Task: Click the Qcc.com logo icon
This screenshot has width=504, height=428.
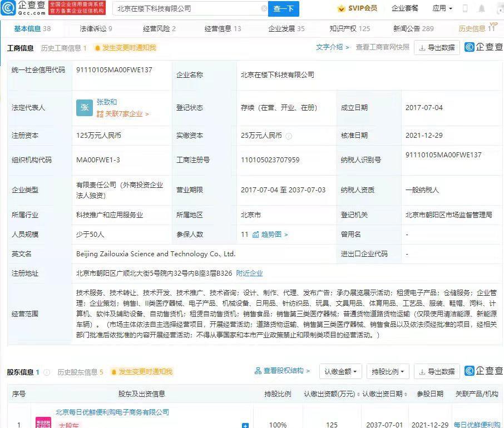Action: 8,8
